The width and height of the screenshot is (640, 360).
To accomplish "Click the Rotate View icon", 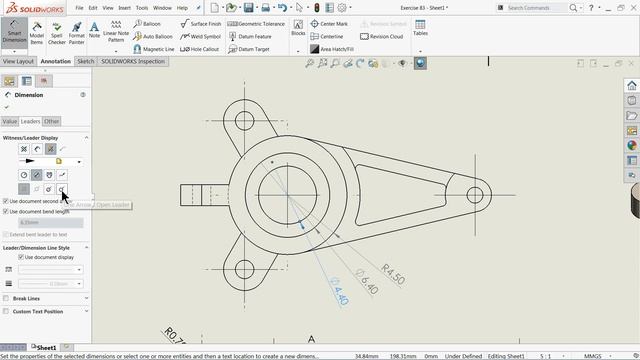I will [x=360, y=63].
